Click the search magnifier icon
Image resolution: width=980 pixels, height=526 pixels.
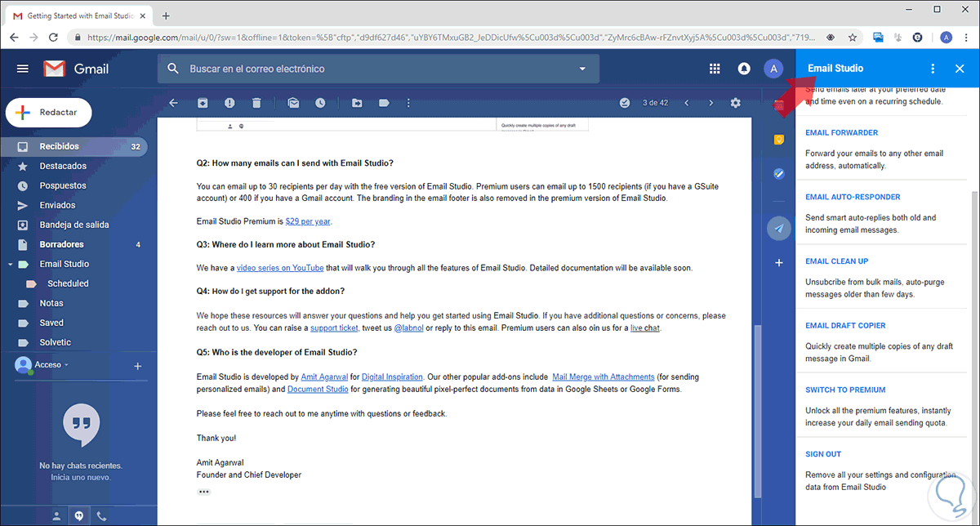(x=173, y=69)
